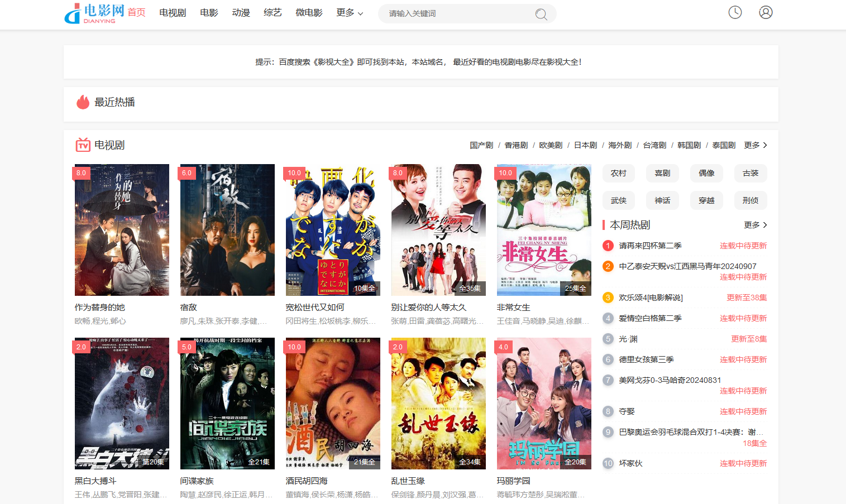846x504 pixels.
Task: Click the 作为替身的她 title text
Action: tap(100, 308)
